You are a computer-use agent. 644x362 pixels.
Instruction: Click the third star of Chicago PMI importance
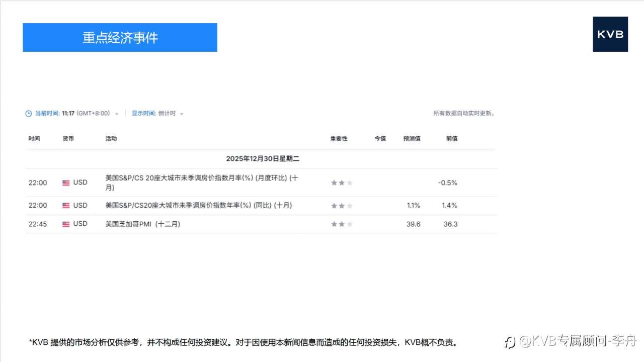click(x=350, y=224)
